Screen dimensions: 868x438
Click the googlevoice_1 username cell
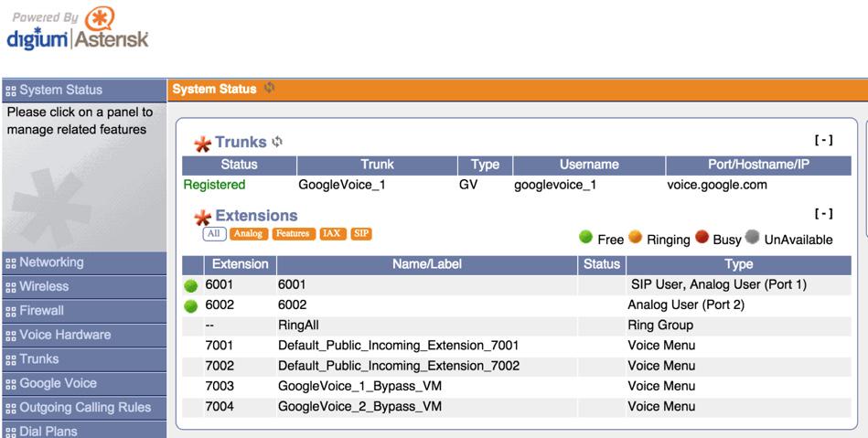[555, 185]
